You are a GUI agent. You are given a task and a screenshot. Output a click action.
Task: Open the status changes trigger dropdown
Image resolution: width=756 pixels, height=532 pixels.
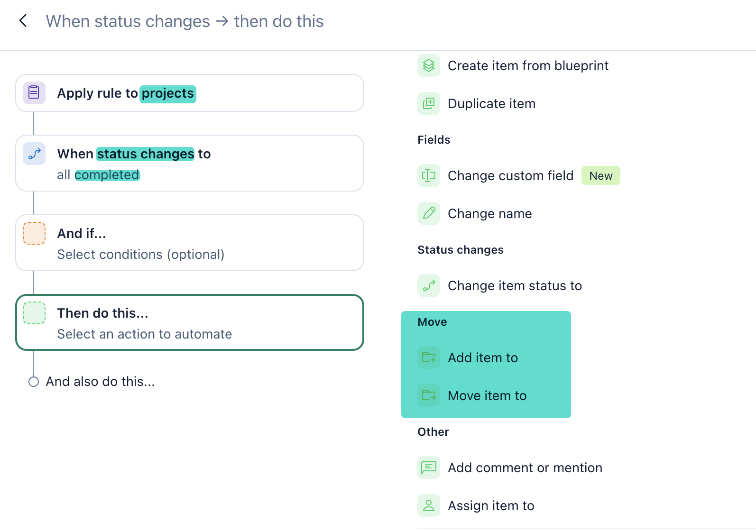click(146, 154)
